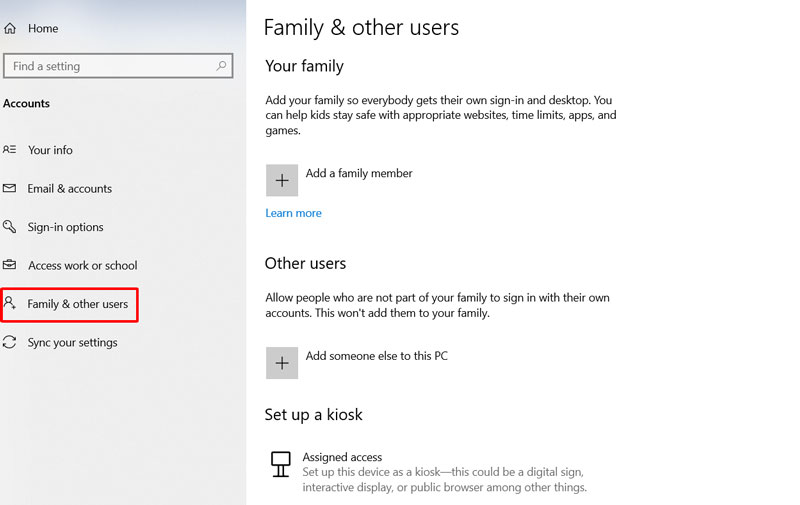Click the Your info person-card icon
Viewport: 800px width, 505px height.
pos(10,150)
